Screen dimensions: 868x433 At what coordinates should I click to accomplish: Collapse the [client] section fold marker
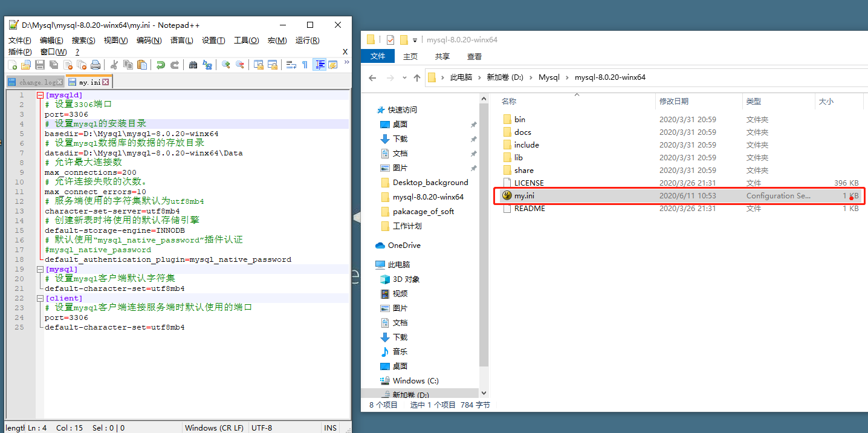40,298
